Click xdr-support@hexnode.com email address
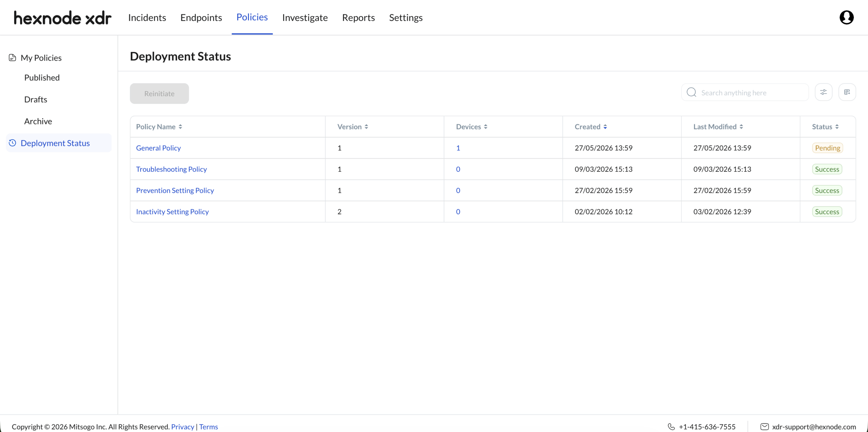The height and width of the screenshot is (432, 868). (814, 427)
